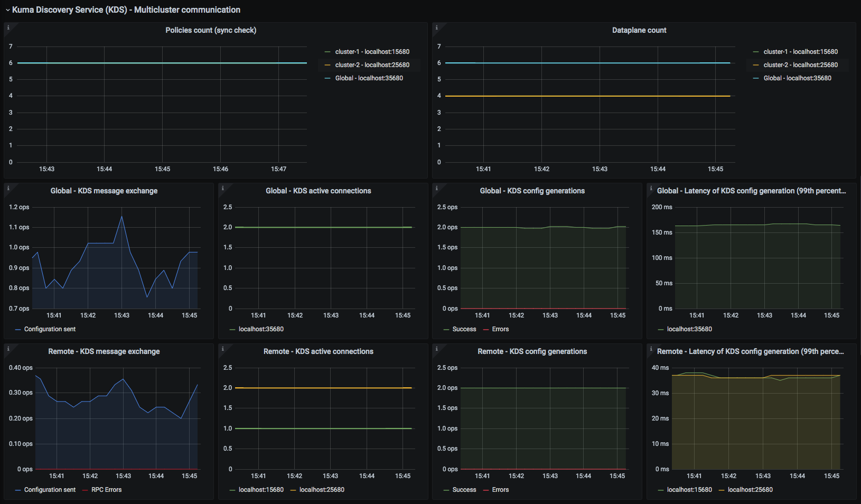
Task: Show info for Global KDS message exchange
Action: (8, 188)
